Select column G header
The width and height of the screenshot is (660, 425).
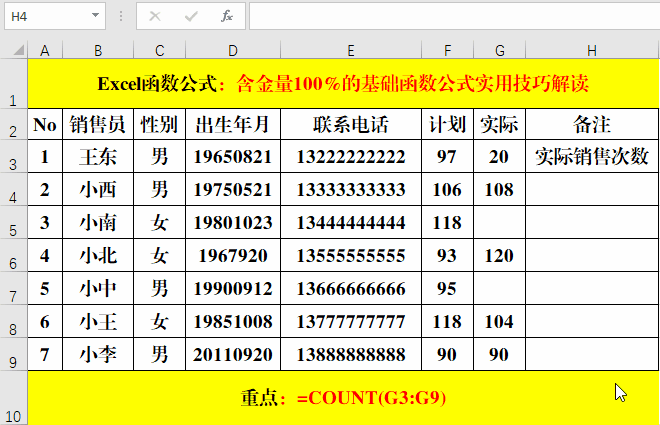coord(500,50)
